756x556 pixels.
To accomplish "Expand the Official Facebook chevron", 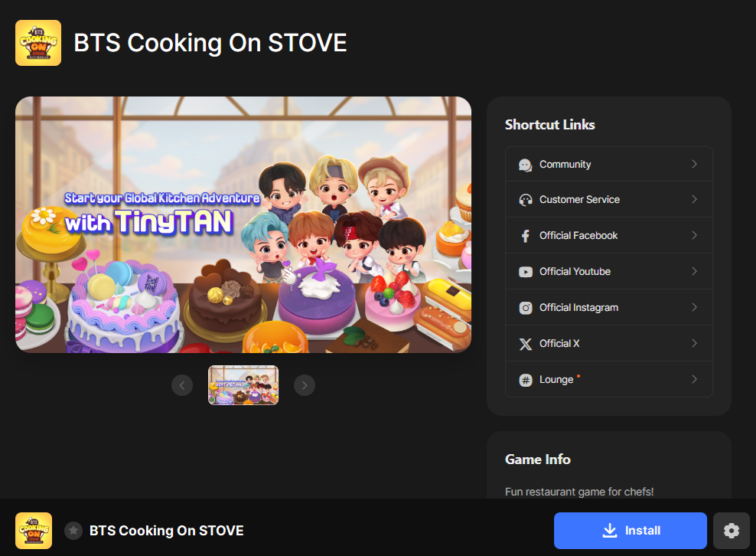I will 694,235.
